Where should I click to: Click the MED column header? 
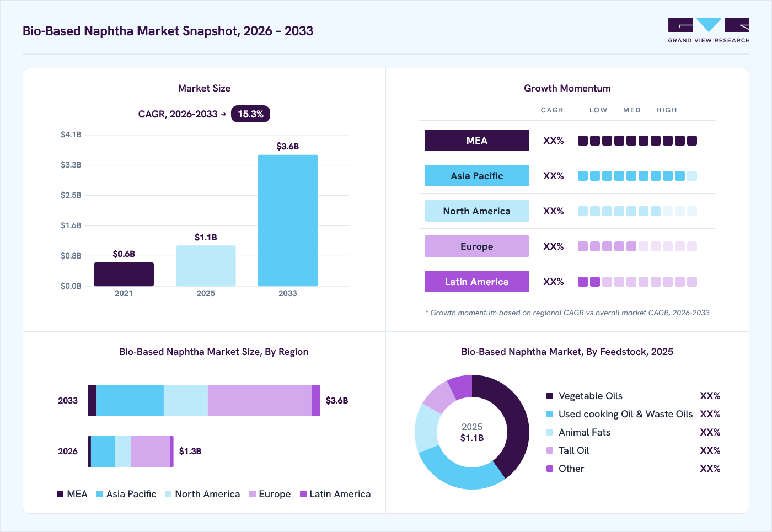pos(632,110)
